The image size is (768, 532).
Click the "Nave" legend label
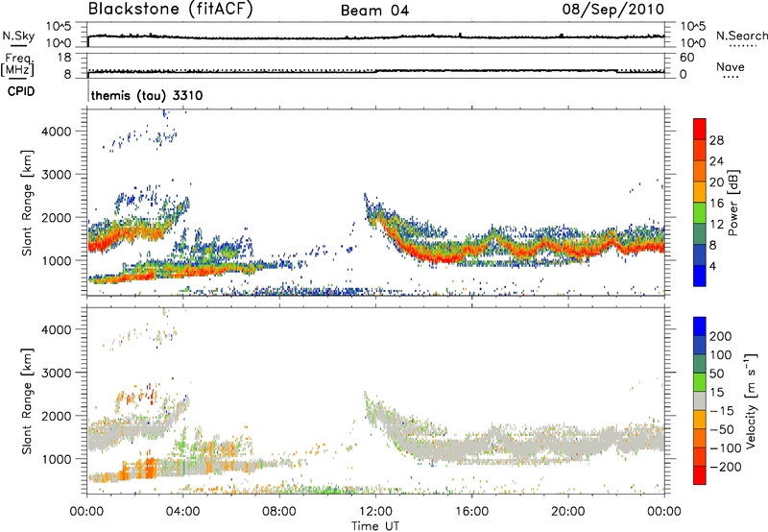click(x=731, y=66)
